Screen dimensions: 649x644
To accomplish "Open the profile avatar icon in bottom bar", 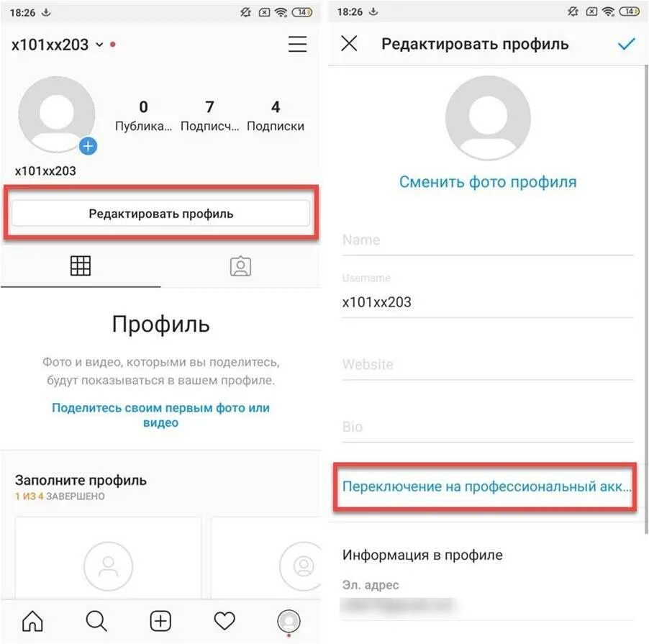I will pyautogui.click(x=289, y=621).
